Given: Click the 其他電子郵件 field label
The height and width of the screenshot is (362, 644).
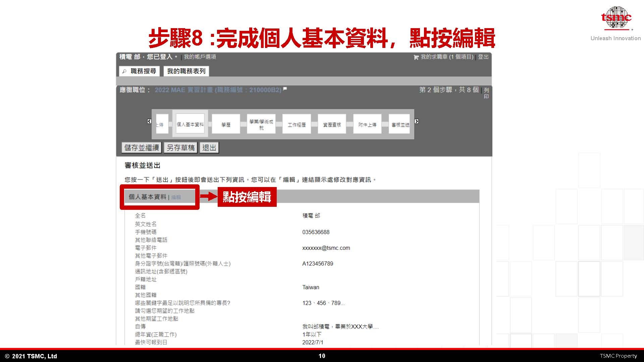Looking at the screenshot, I should pyautogui.click(x=151, y=256).
